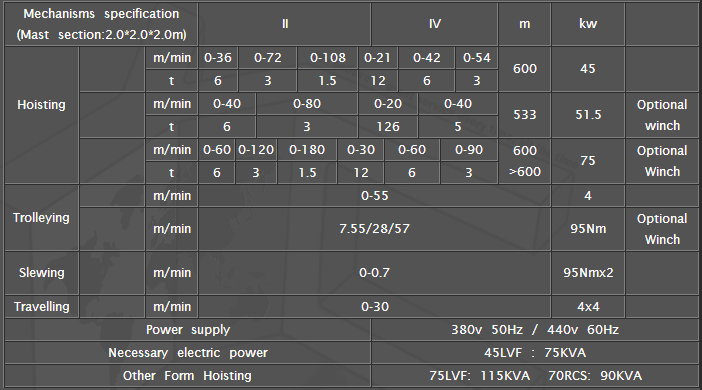Screen dimensions: 702x390
Task: Click the 0-42 speed cell
Action: click(427, 58)
